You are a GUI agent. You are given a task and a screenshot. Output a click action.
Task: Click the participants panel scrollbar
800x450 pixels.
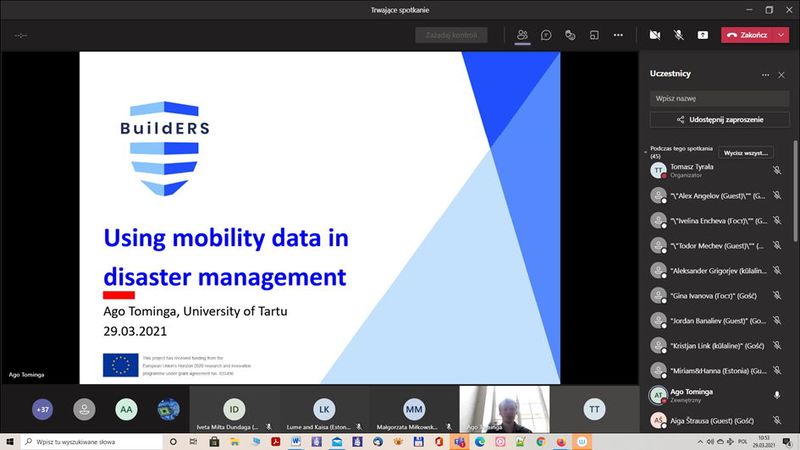pyautogui.click(x=795, y=191)
